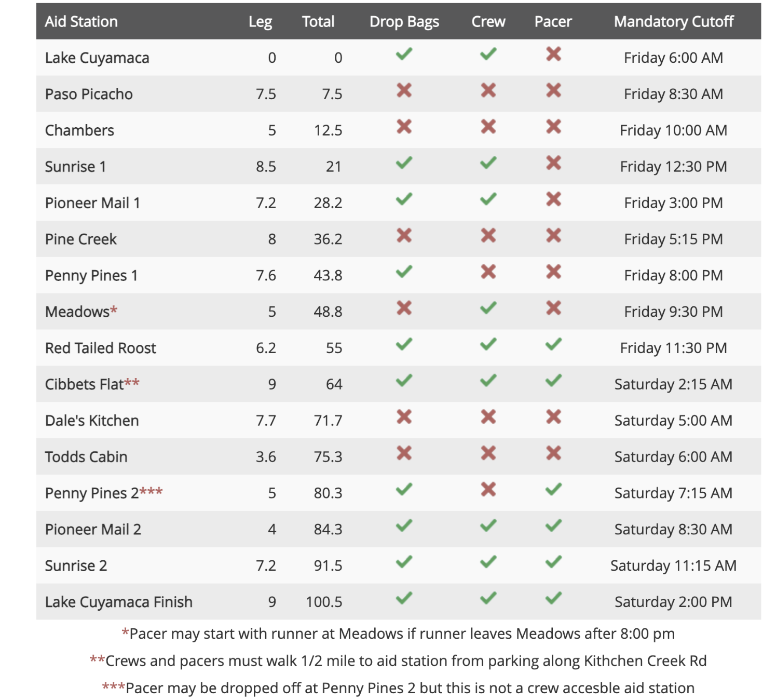Click the Pacer checkmark for Cibbets Flat

[x=553, y=381]
